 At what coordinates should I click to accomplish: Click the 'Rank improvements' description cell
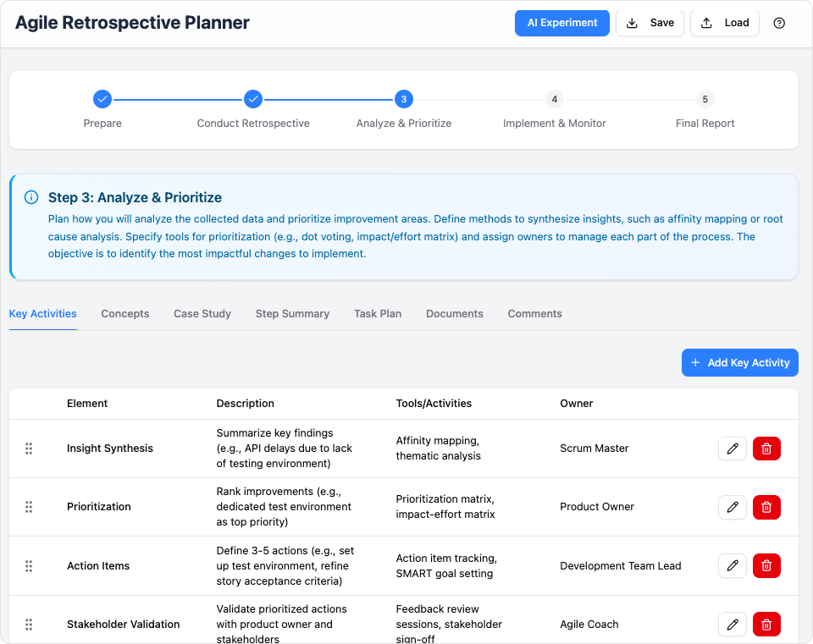(x=284, y=507)
